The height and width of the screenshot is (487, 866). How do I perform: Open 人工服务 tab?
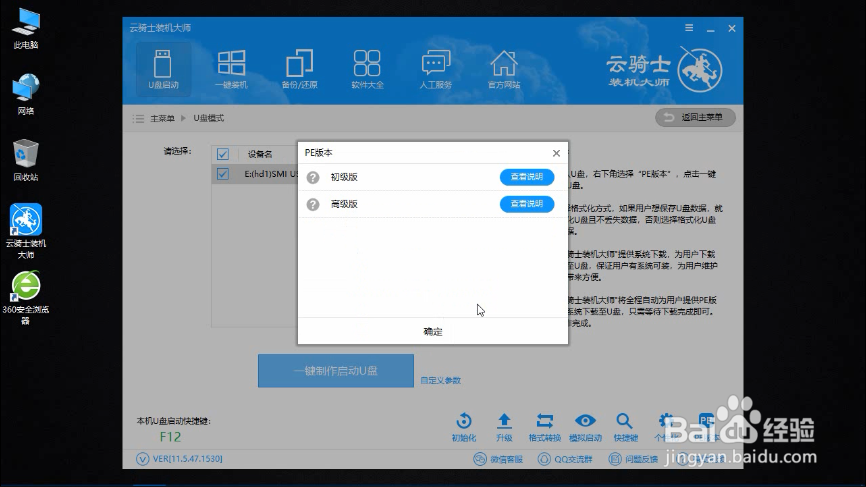pyautogui.click(x=436, y=69)
